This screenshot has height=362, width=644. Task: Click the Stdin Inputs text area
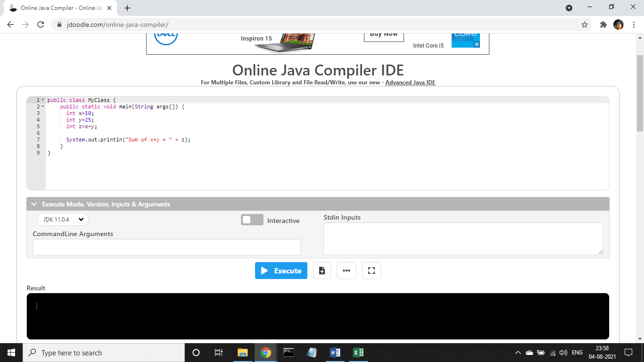tap(463, 239)
